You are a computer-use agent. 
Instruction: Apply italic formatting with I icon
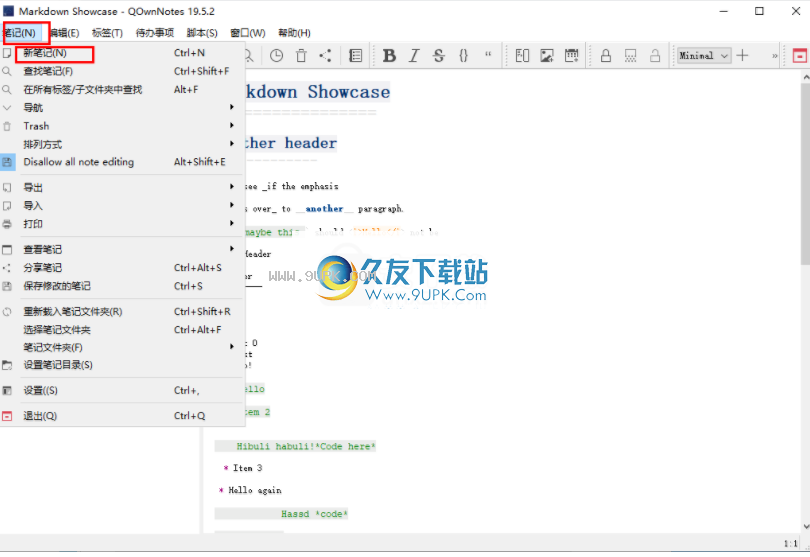(414, 56)
